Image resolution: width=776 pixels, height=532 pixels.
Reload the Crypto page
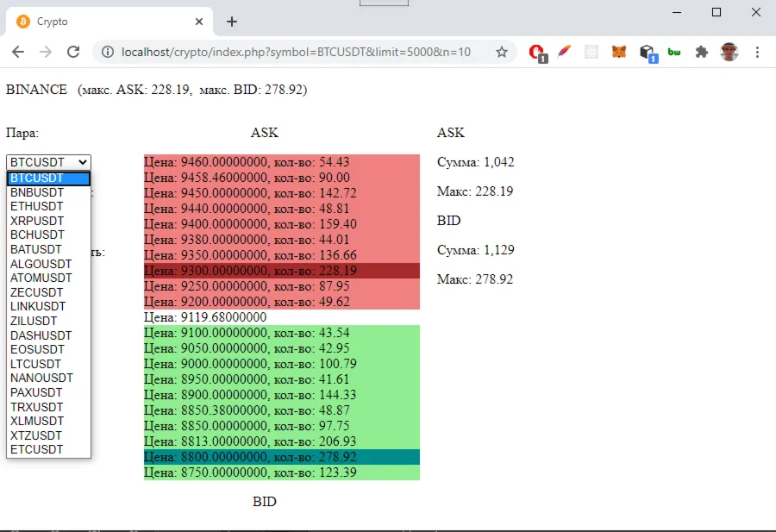(73, 52)
